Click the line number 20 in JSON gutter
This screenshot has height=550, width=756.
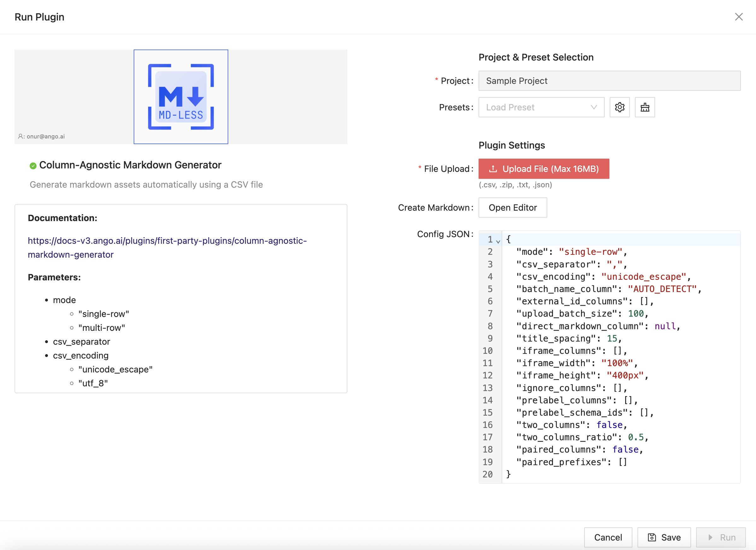487,474
